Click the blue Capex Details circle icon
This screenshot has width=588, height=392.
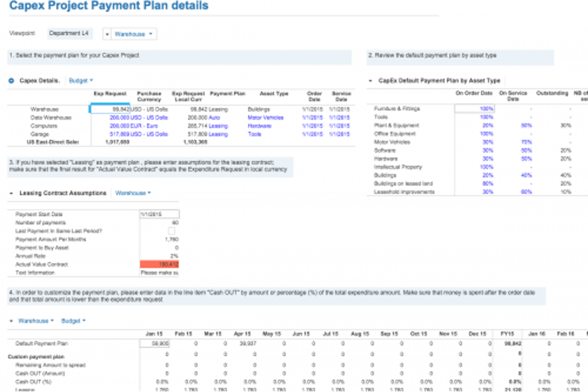11,80
